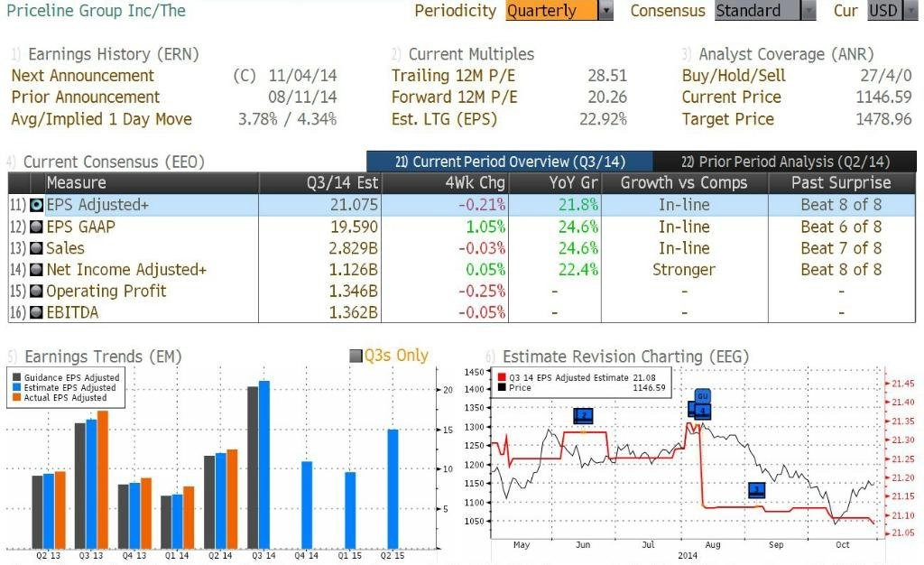
Task: Click the Net Income Adjusted+ estimate 1.126B
Action: 353,270
